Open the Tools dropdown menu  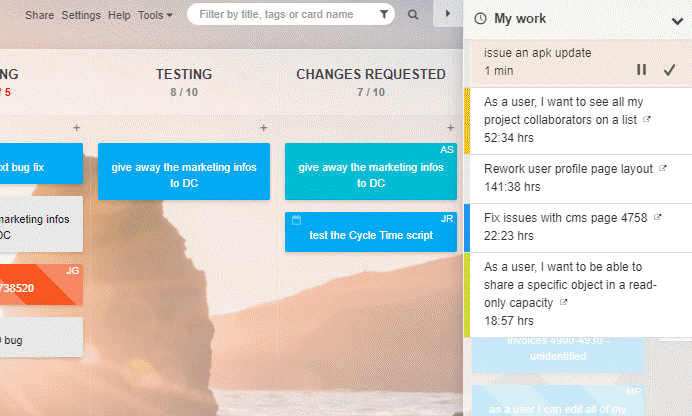155,15
